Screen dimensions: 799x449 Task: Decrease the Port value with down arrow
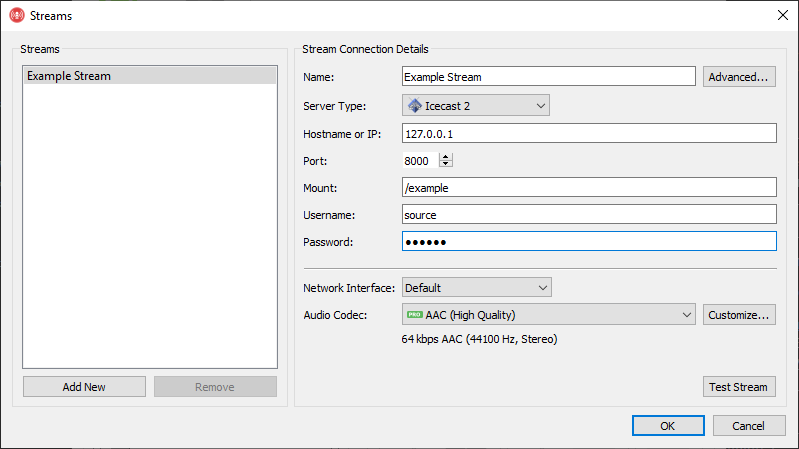446,164
